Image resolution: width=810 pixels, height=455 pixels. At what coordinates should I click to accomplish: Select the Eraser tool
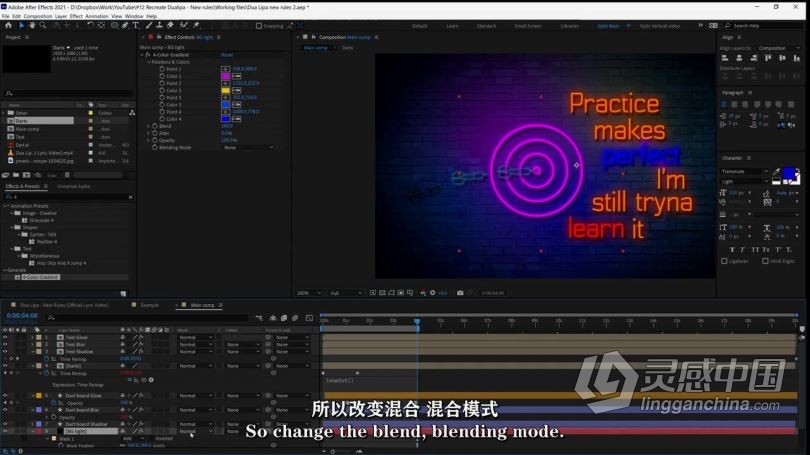click(x=170, y=25)
